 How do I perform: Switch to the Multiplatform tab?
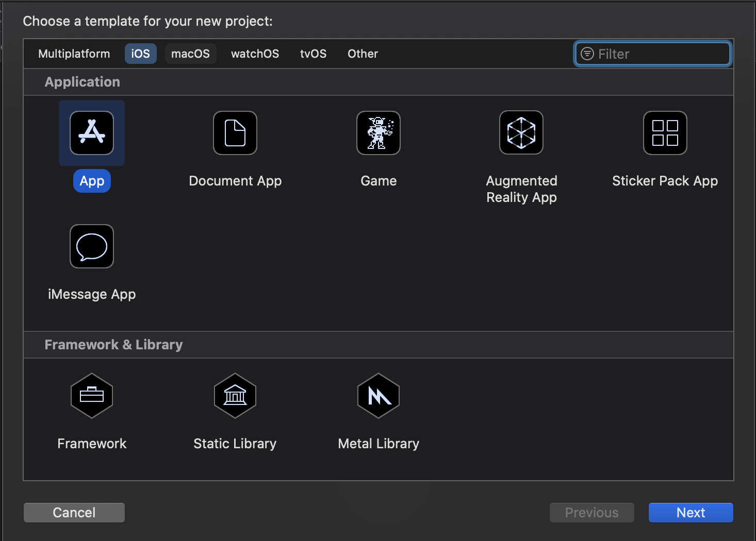coord(74,54)
